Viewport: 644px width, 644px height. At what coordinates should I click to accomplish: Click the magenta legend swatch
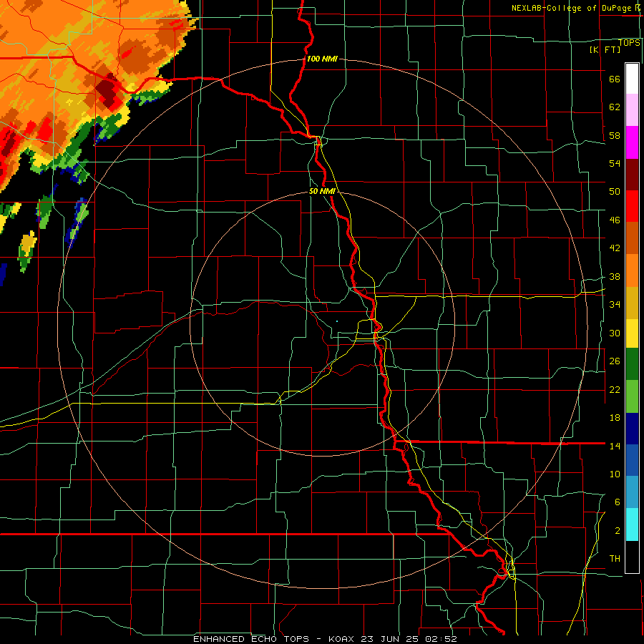[632, 142]
